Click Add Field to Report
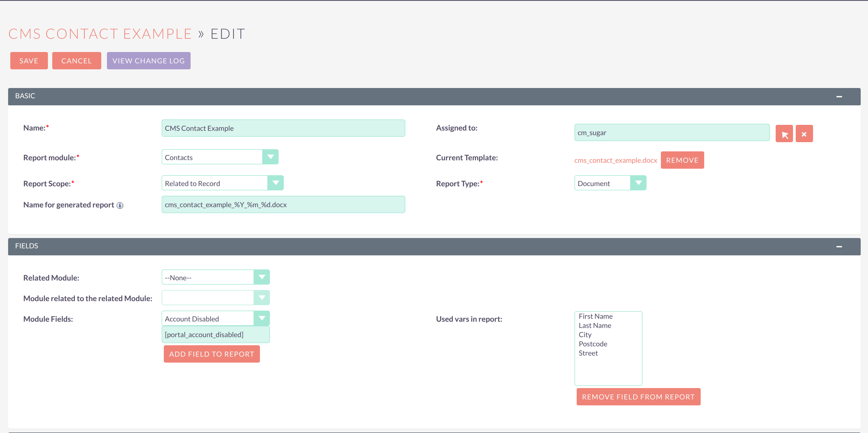The width and height of the screenshot is (868, 433). [x=211, y=354]
